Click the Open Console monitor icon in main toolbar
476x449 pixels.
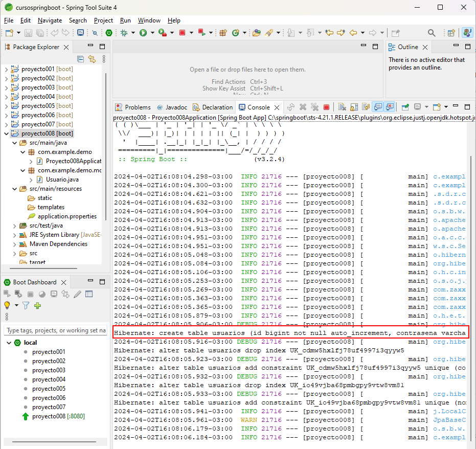(80, 33)
